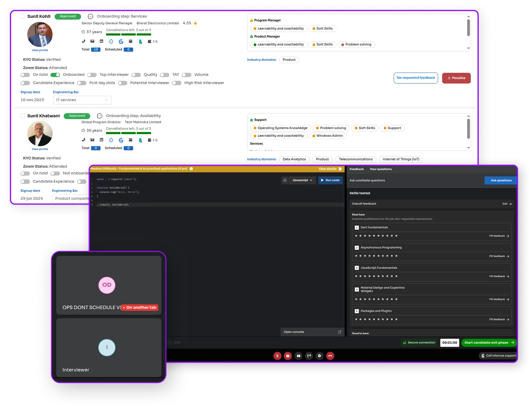Click Run code button
This screenshot has width=532, height=409.
point(330,180)
